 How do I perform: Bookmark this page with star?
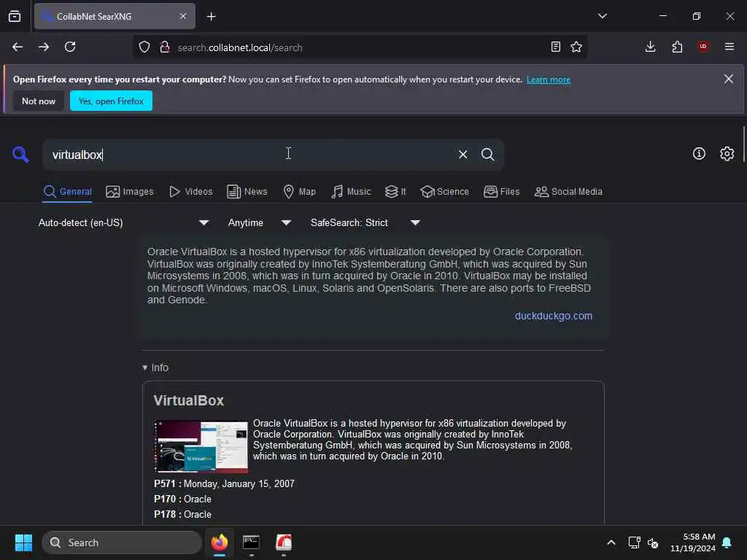pos(576,47)
